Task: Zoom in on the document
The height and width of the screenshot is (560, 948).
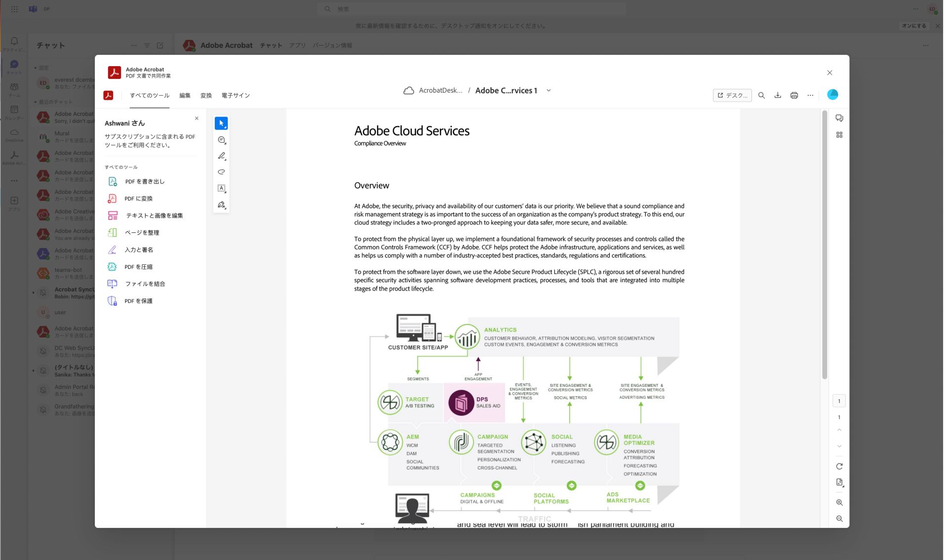Action: click(839, 503)
